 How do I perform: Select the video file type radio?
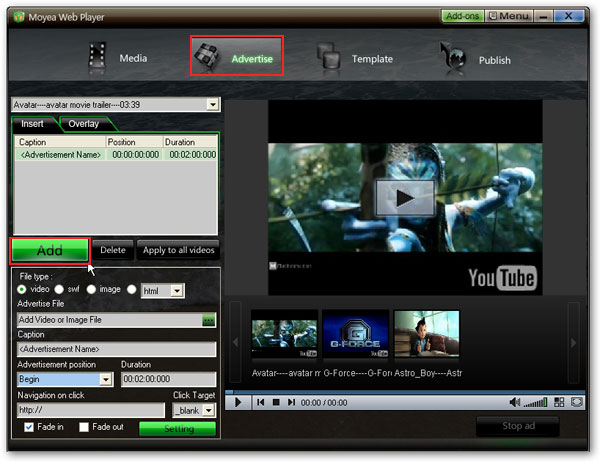click(21, 289)
